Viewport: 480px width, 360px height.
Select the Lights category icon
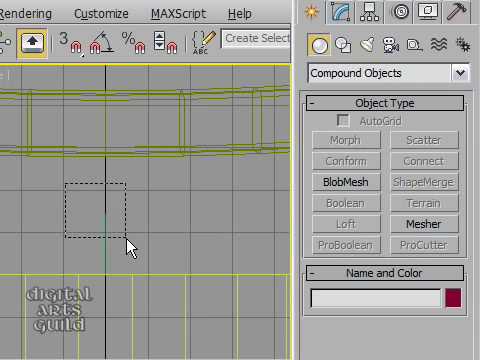coord(367,45)
